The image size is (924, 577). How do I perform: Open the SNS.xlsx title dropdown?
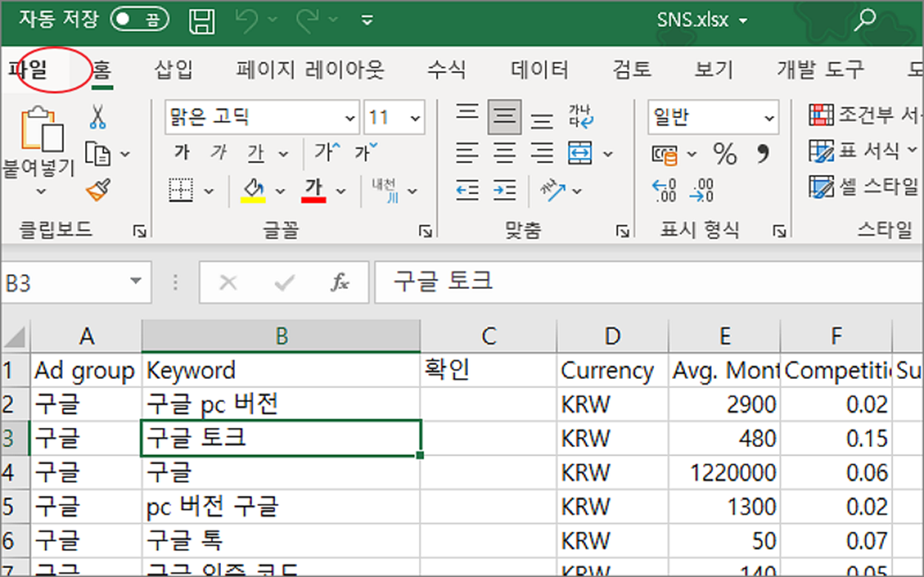point(742,21)
